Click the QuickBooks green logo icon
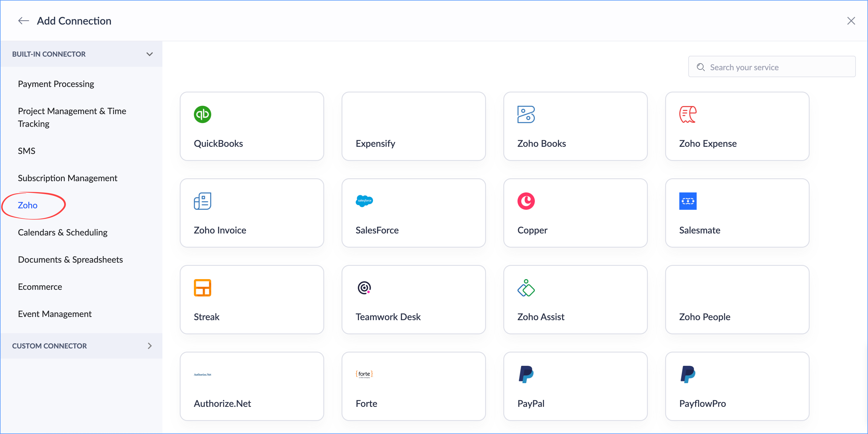 202,114
